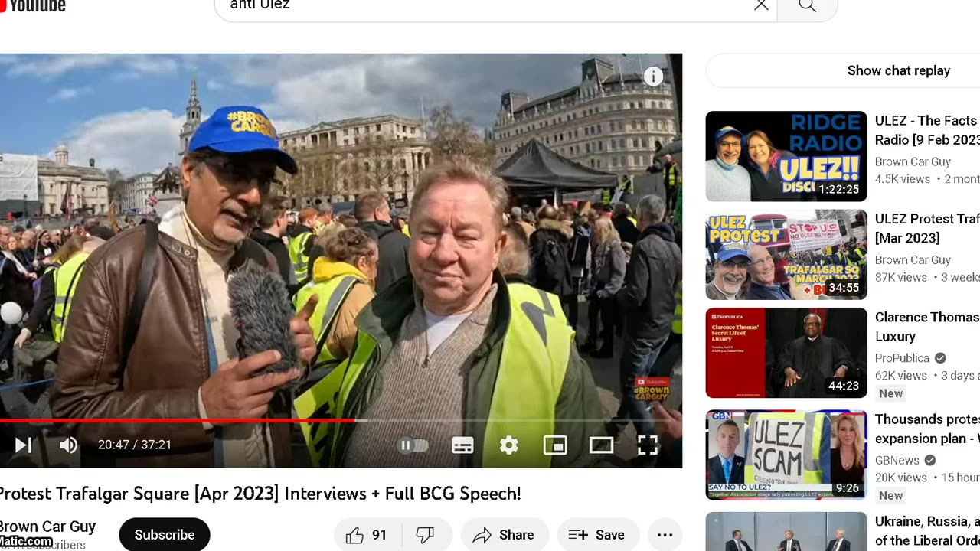Open 'ULEZ Protest Traf...' video title
Viewport: 980px width, 551px height.
click(927, 228)
